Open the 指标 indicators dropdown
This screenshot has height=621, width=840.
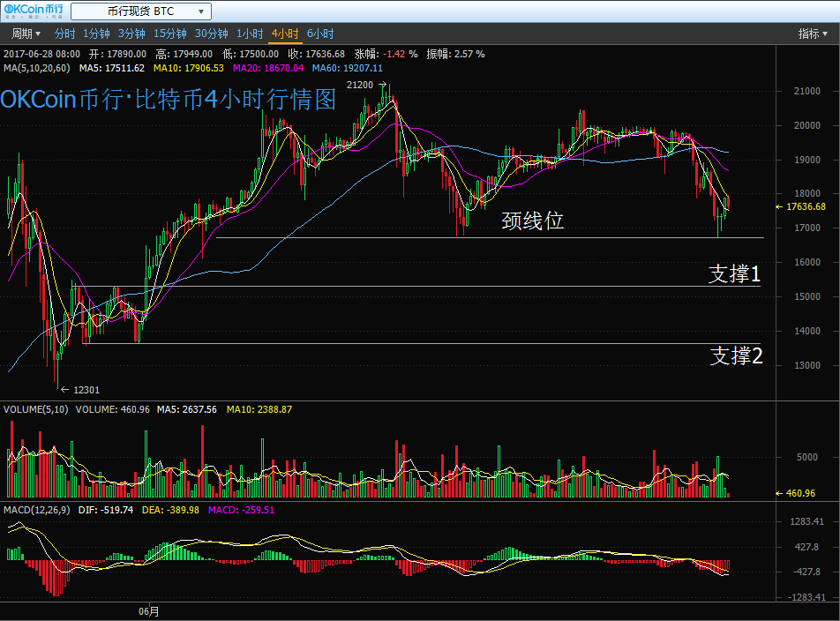[x=813, y=34]
